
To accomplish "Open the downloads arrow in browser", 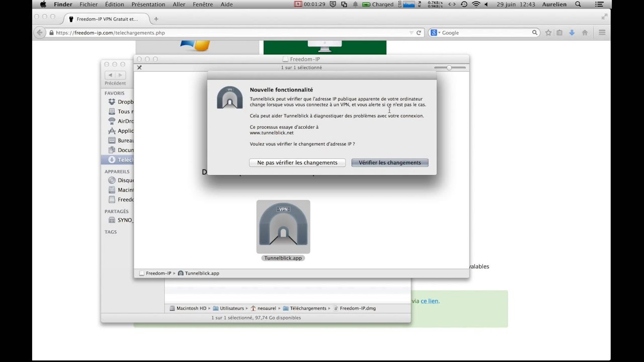I will point(572,33).
